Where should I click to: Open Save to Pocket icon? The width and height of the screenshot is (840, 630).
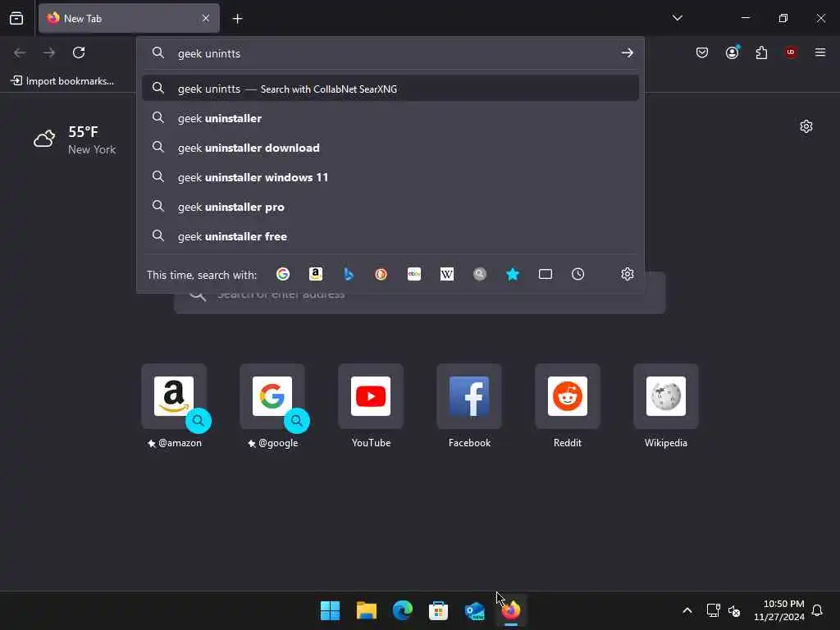coord(702,52)
